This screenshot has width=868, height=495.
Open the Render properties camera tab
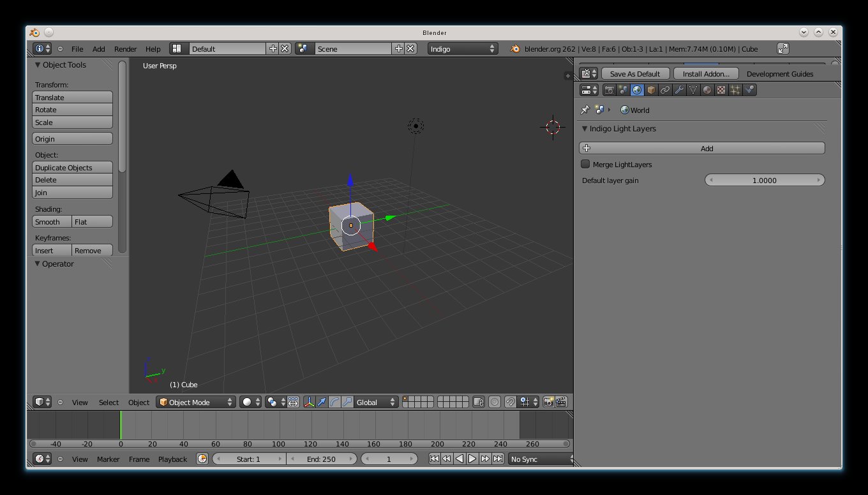point(610,91)
